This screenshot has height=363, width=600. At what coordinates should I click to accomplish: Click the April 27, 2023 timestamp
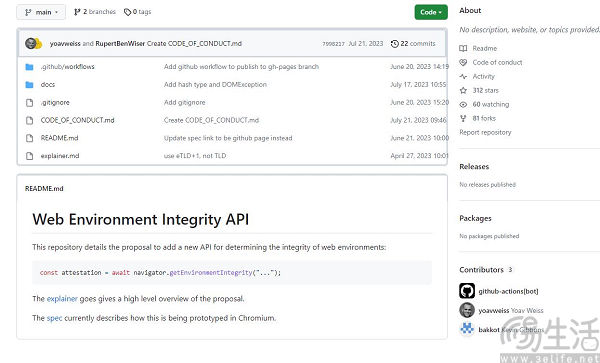(419, 156)
